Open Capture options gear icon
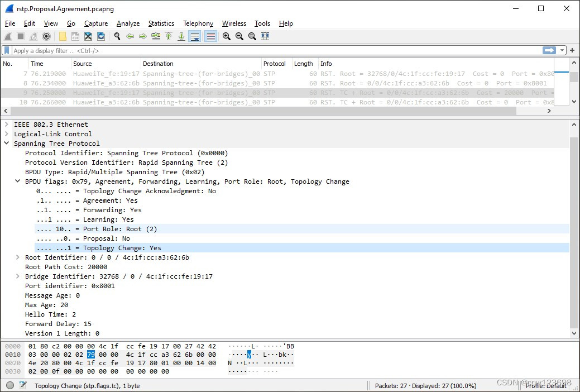 [x=46, y=36]
